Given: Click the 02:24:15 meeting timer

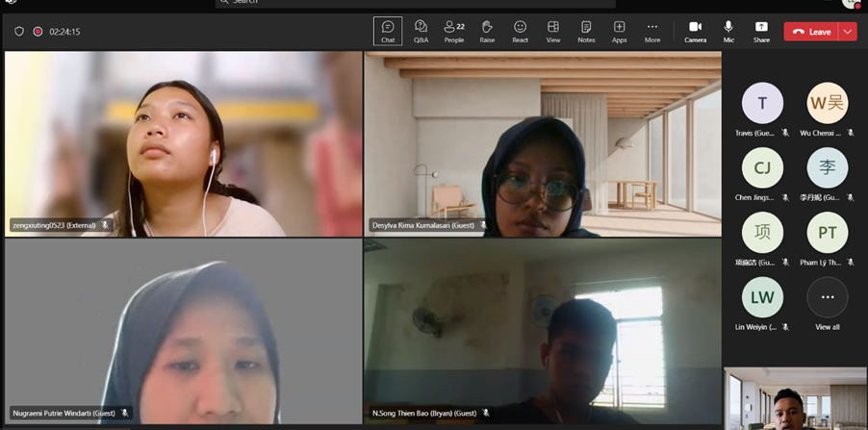Looking at the screenshot, I should click(x=64, y=32).
